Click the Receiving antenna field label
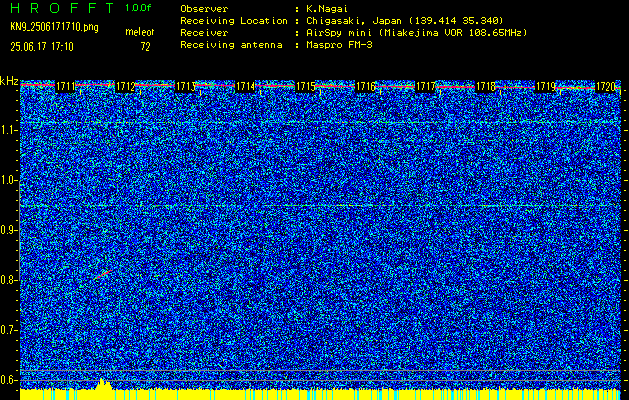The height and width of the screenshot is (400, 629). click(x=231, y=45)
